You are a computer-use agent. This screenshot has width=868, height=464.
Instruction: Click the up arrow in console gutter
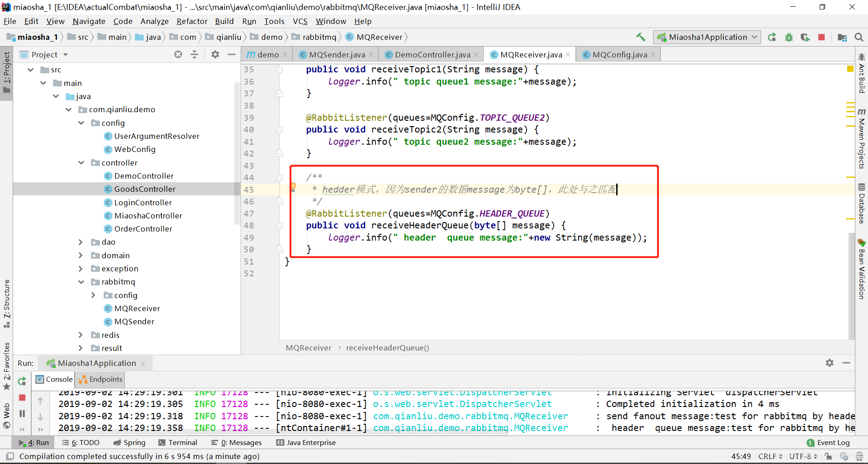pos(40,401)
